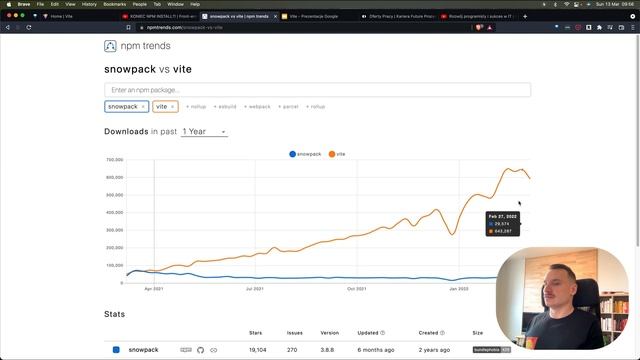The image size is (640, 360).
Task: Click snowpack's version 3.8.8
Action: 327,350
